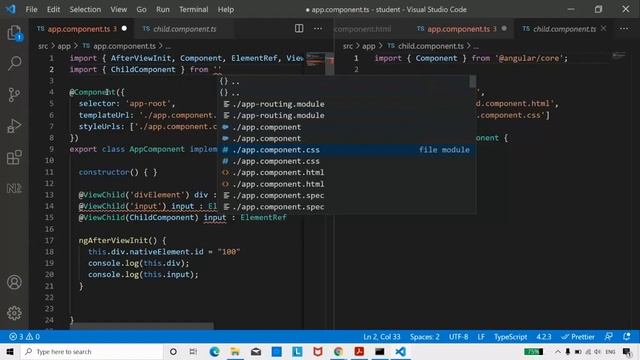
Task: Choose the first ./app.component.spec suggestion
Action: click(x=347, y=196)
